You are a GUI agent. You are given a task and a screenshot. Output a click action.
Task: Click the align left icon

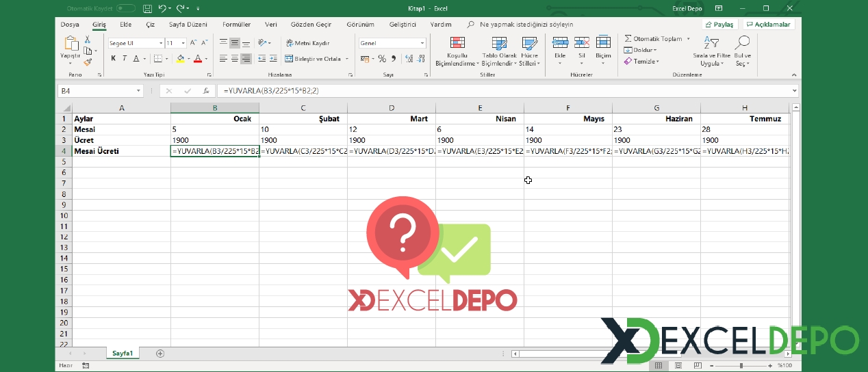(223, 59)
